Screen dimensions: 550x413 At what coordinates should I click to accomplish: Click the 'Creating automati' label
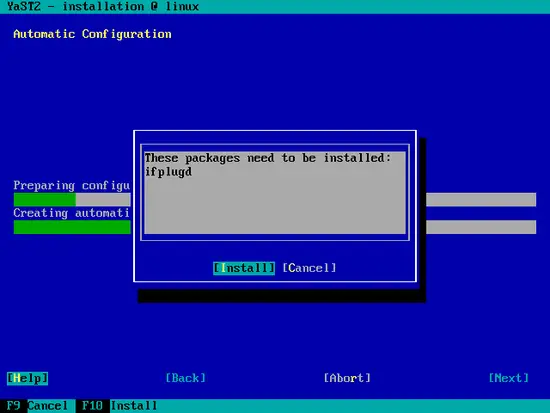[x=72, y=213]
